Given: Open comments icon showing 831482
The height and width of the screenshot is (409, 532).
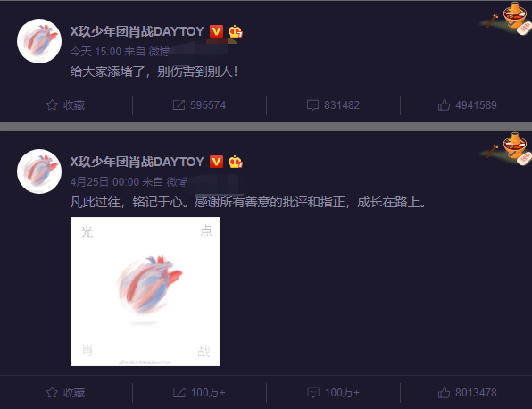Looking at the screenshot, I should tap(312, 104).
